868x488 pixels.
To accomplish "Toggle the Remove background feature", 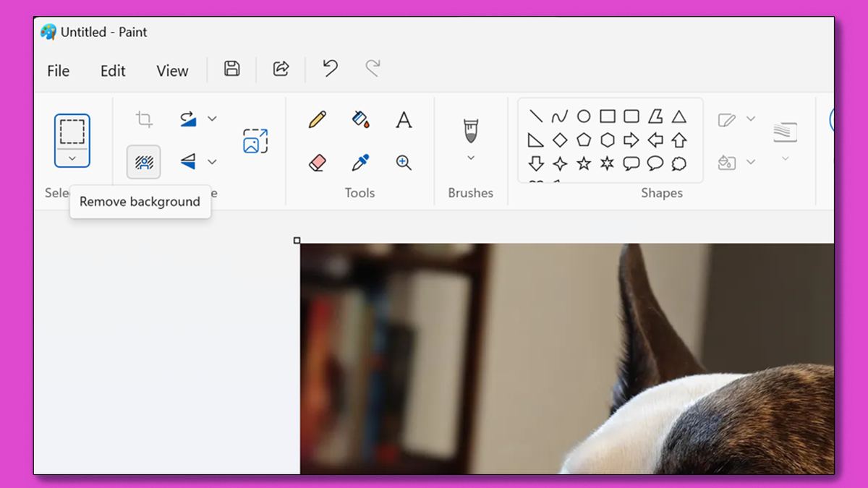I will coord(143,162).
